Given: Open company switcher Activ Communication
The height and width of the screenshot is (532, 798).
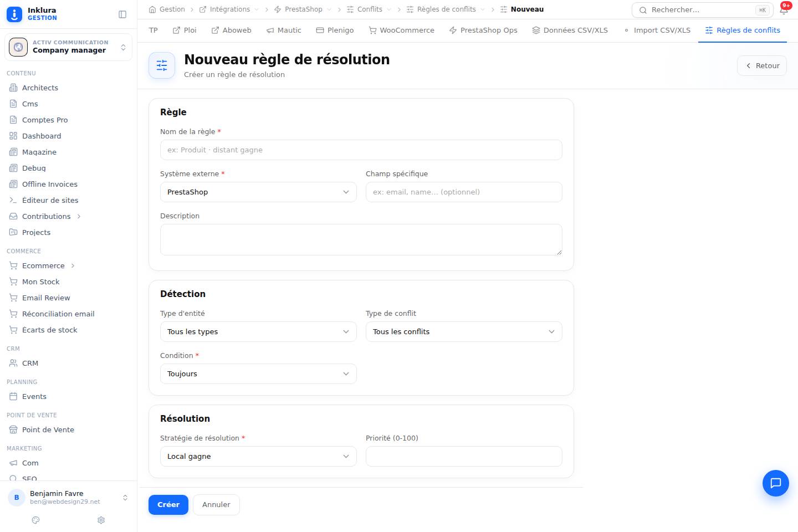Looking at the screenshot, I should tap(68, 47).
